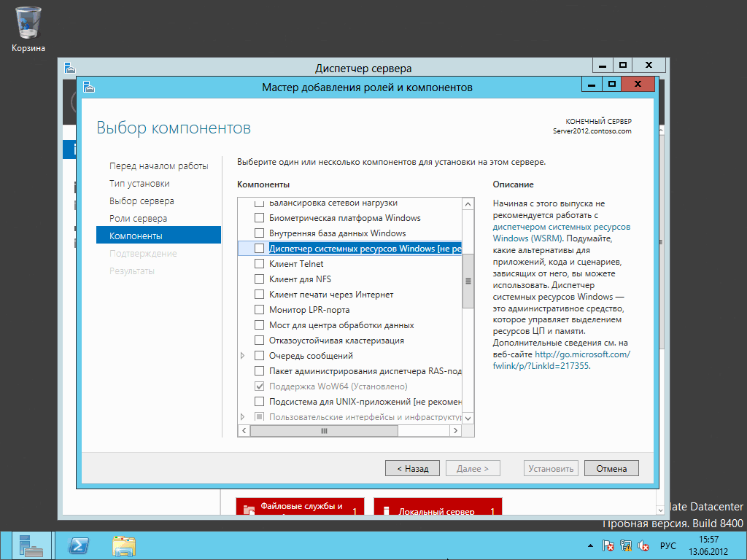
Task: Click the РУС language indicator
Action: point(668,545)
